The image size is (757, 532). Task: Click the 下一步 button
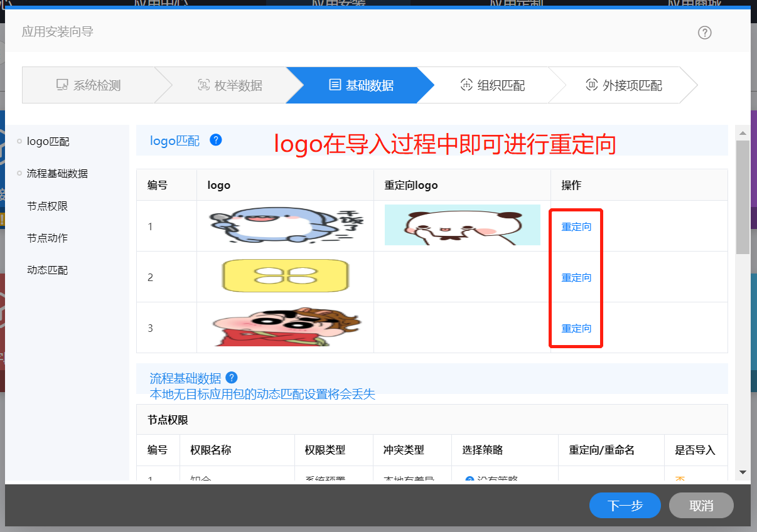coord(625,506)
